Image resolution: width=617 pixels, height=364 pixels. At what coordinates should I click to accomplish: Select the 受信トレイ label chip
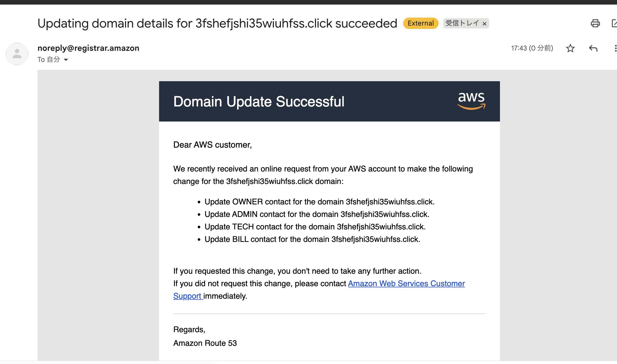coord(462,23)
